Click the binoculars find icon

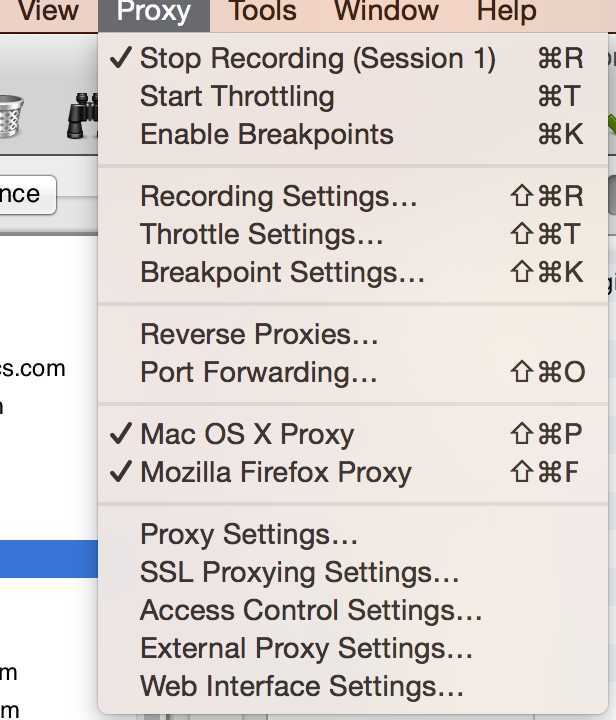pos(83,116)
